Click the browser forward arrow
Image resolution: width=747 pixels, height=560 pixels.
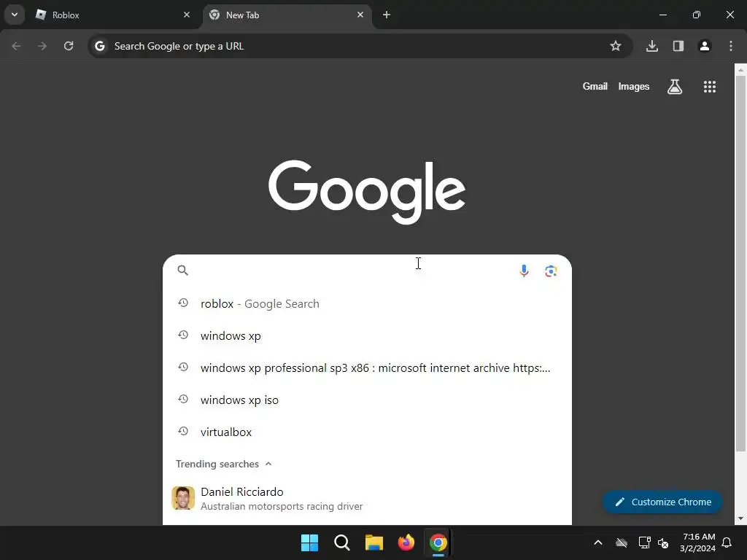click(42, 46)
